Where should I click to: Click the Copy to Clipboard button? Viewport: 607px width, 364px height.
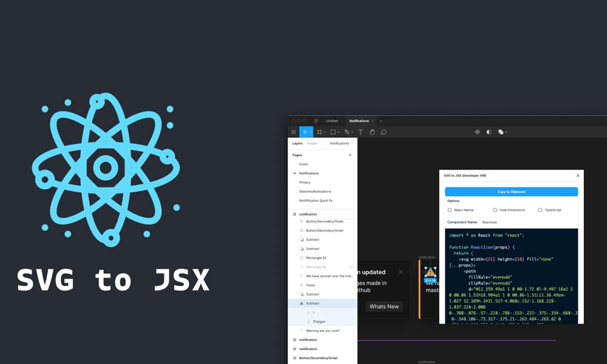pos(511,191)
